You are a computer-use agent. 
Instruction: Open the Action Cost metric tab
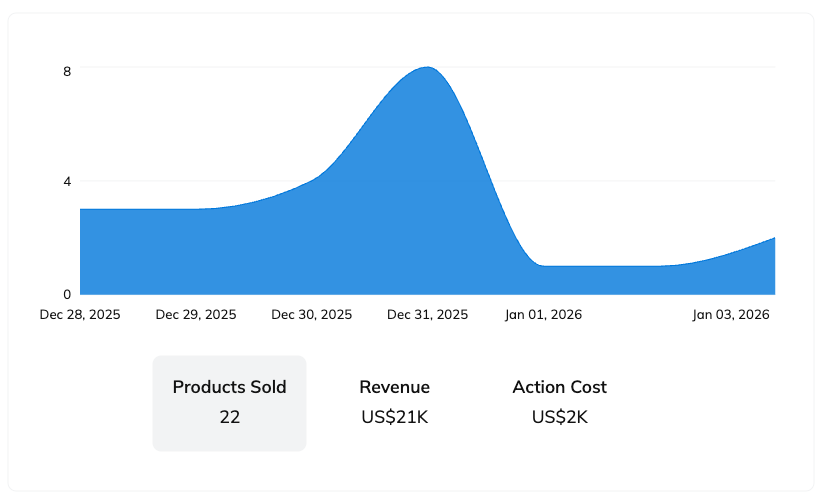[559, 387]
